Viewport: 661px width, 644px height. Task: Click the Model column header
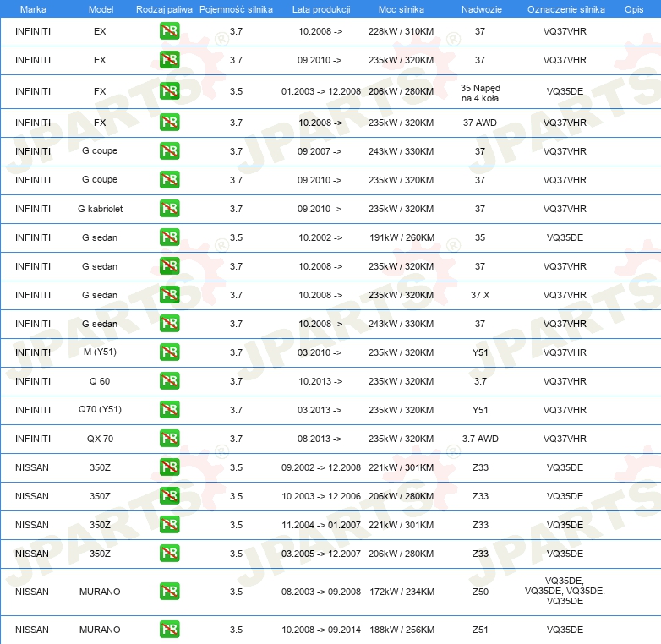(101, 9)
